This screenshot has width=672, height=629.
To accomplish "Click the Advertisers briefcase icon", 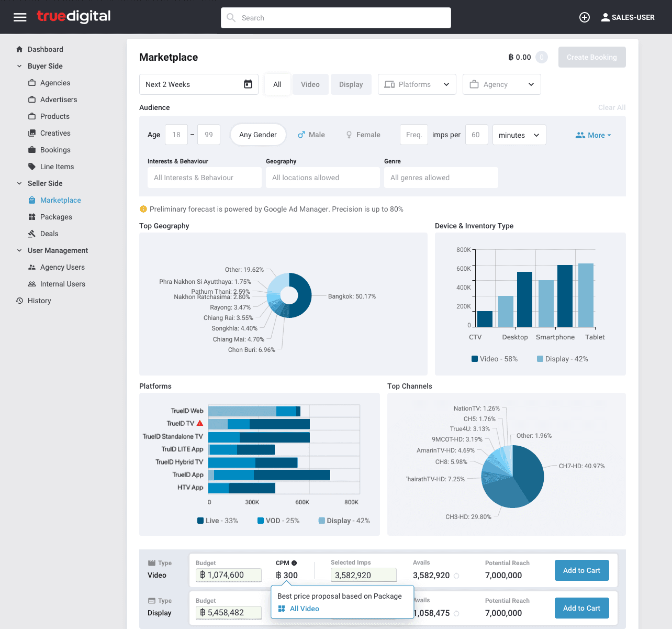I will pyautogui.click(x=32, y=100).
